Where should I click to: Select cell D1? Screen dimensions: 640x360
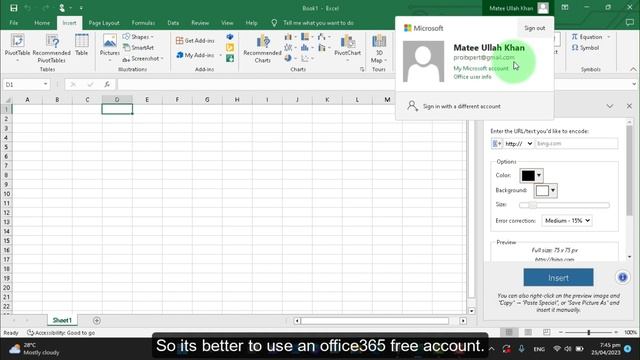coord(117,109)
